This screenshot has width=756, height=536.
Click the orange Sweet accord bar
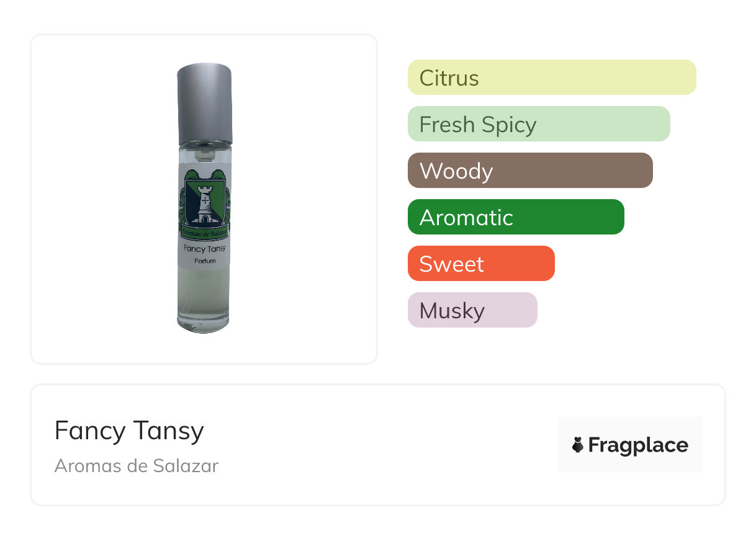480,264
